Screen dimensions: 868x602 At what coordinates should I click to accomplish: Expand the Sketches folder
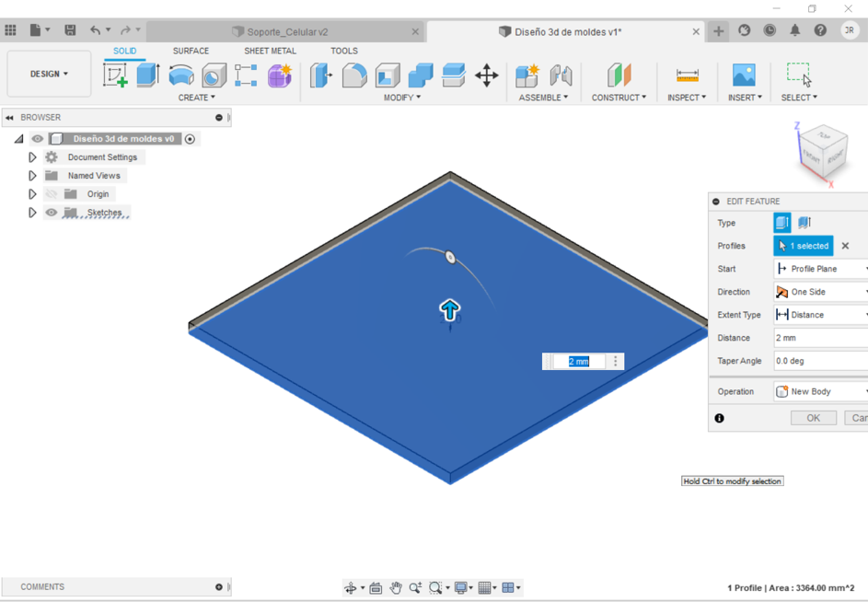32,212
